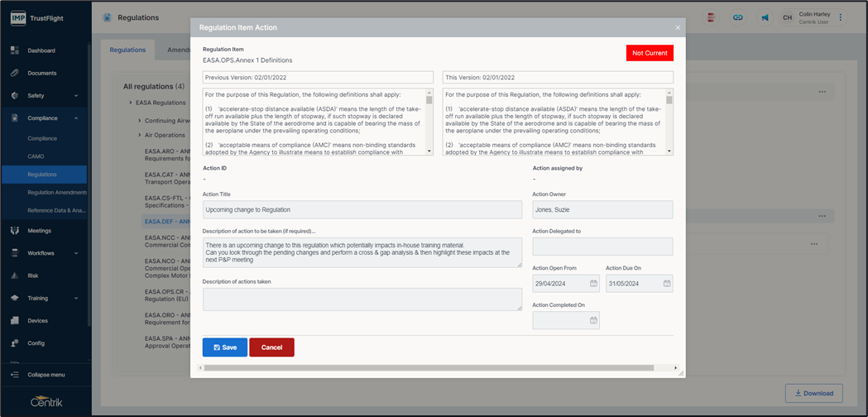Click the Safety shield icon

tap(15, 95)
